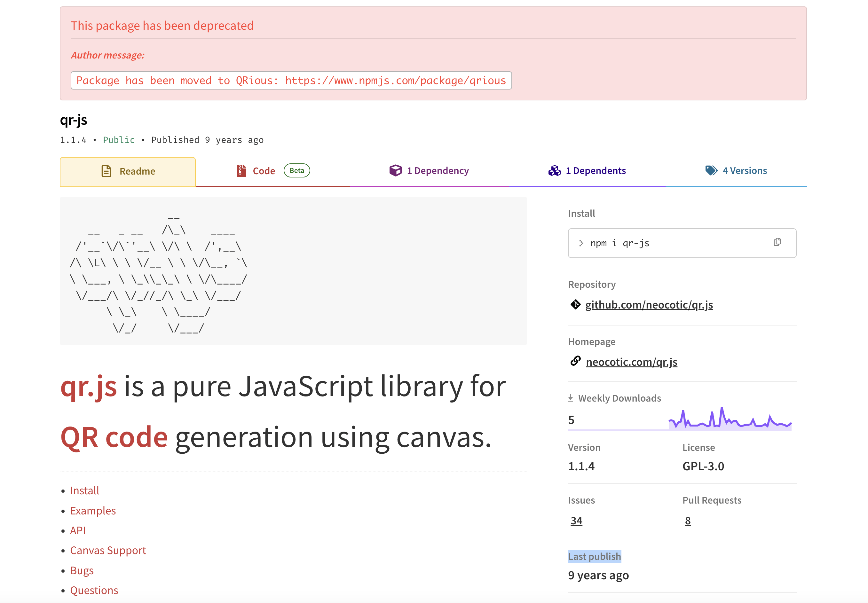Open the github.com/neocotic/qr.js repository link
868x603 pixels.
[649, 305]
